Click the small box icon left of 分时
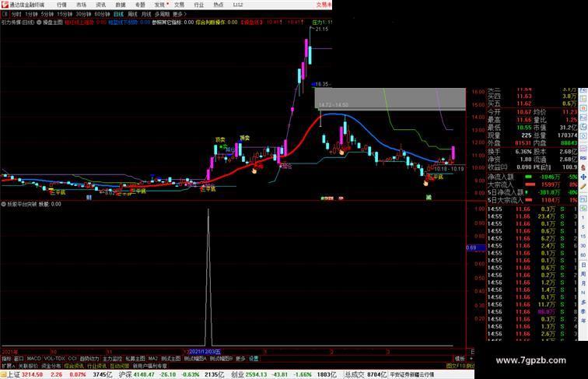 click(x=5, y=14)
